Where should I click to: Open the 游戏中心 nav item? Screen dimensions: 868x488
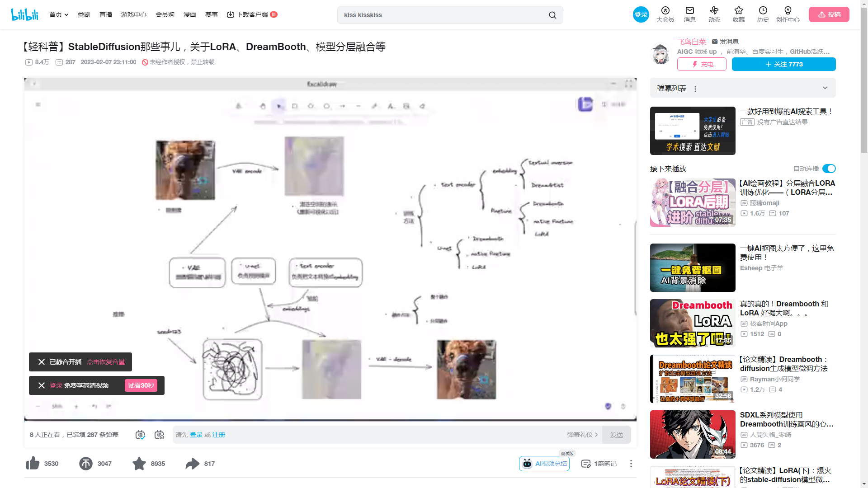tap(134, 14)
